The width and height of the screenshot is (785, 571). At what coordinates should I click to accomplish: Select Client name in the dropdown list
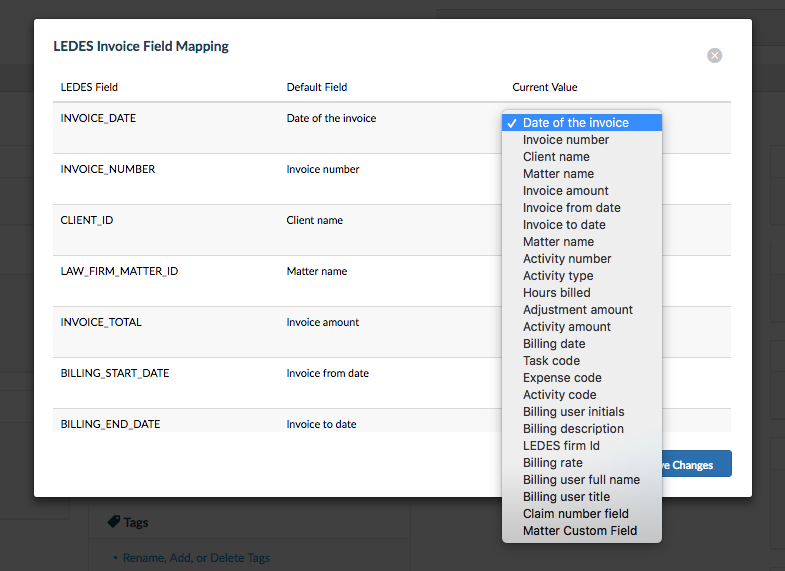(x=556, y=157)
